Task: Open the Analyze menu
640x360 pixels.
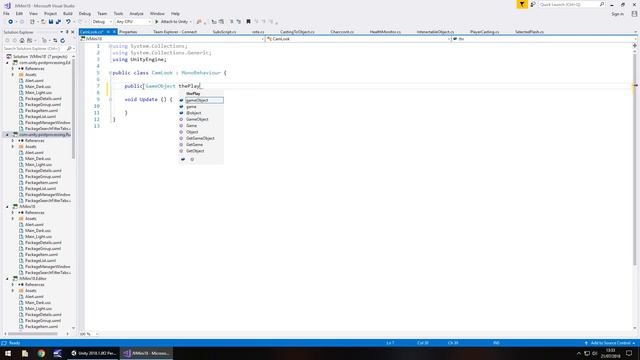Action: (136, 13)
